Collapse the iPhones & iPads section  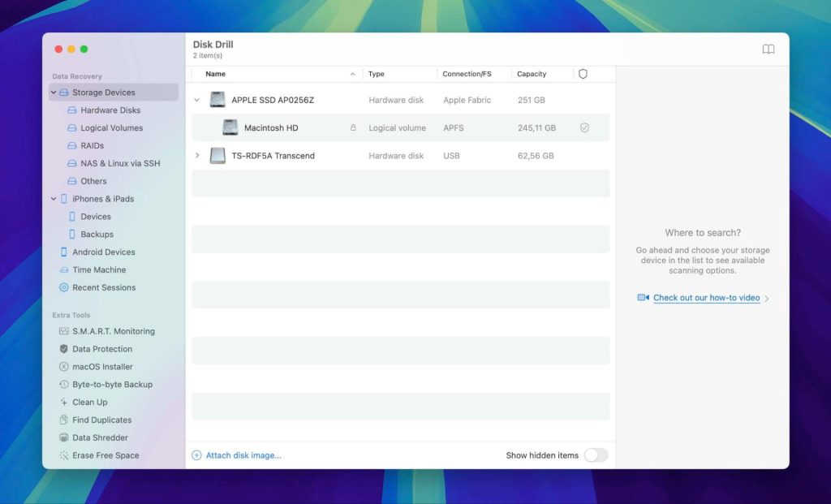coord(54,199)
